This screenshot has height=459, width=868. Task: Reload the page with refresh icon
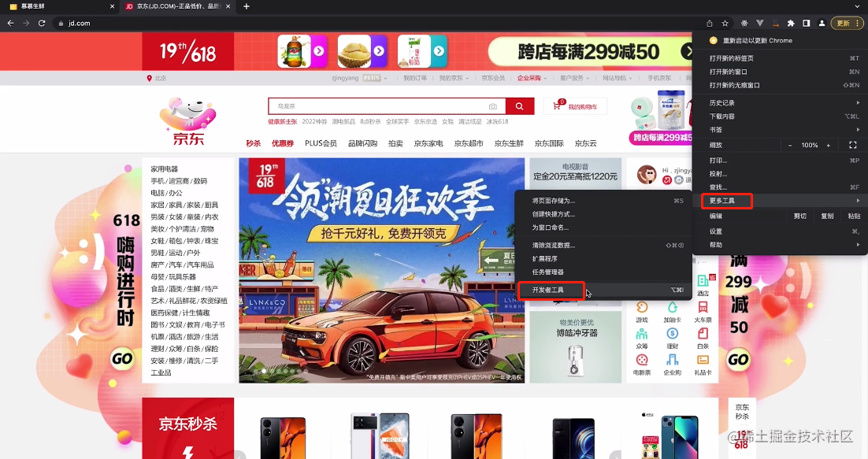tap(42, 24)
